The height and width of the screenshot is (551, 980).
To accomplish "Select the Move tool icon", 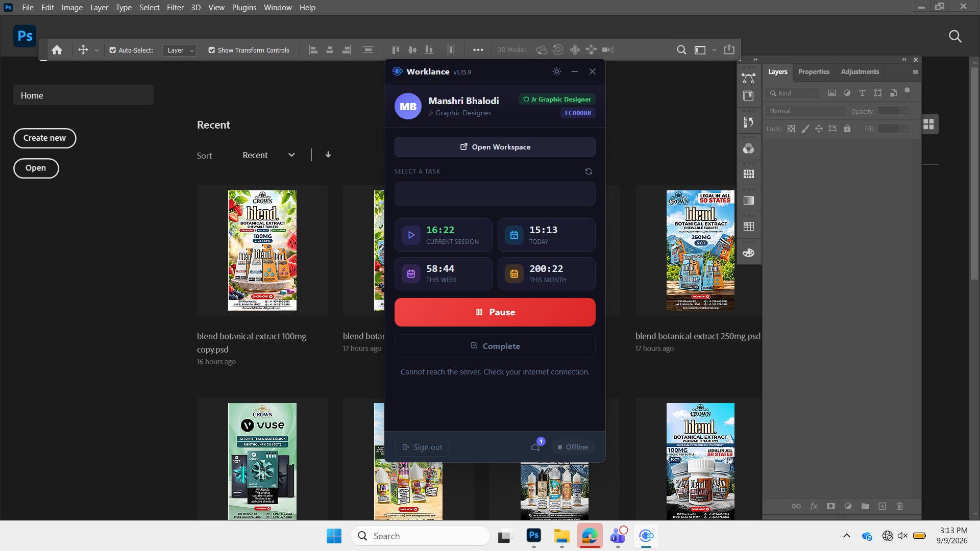I will (x=83, y=50).
